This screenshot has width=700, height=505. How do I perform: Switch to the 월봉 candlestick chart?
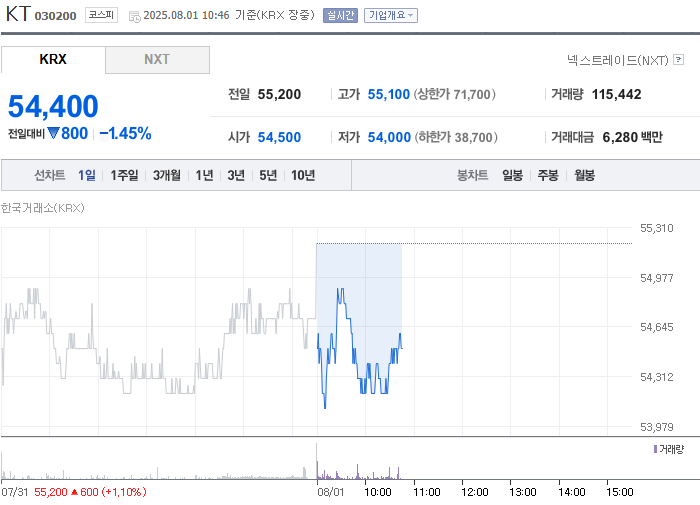click(x=584, y=175)
